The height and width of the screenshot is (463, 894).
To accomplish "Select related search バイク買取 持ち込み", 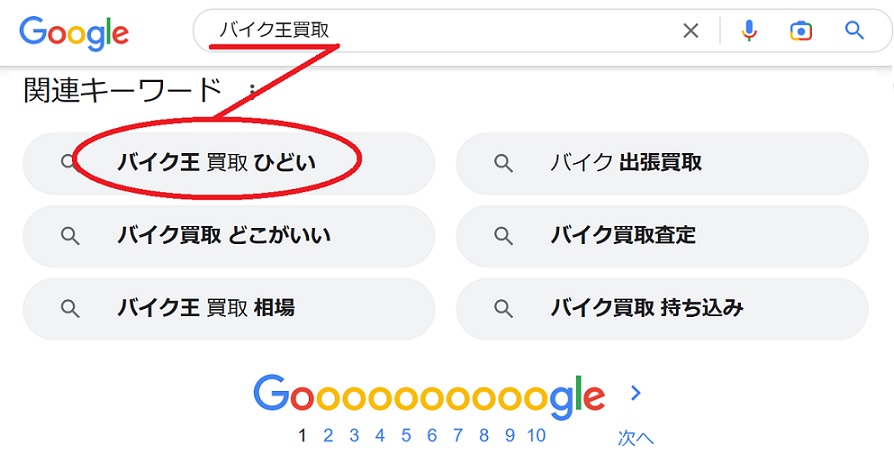I will click(x=662, y=308).
